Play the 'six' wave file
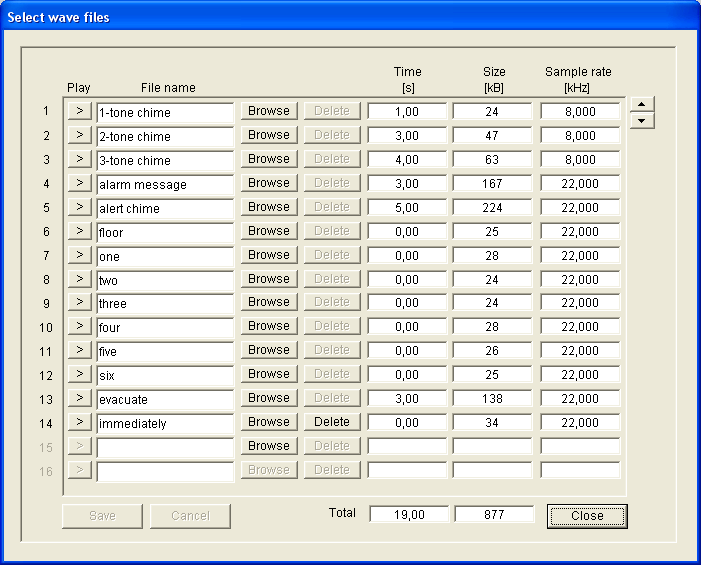 [x=80, y=374]
